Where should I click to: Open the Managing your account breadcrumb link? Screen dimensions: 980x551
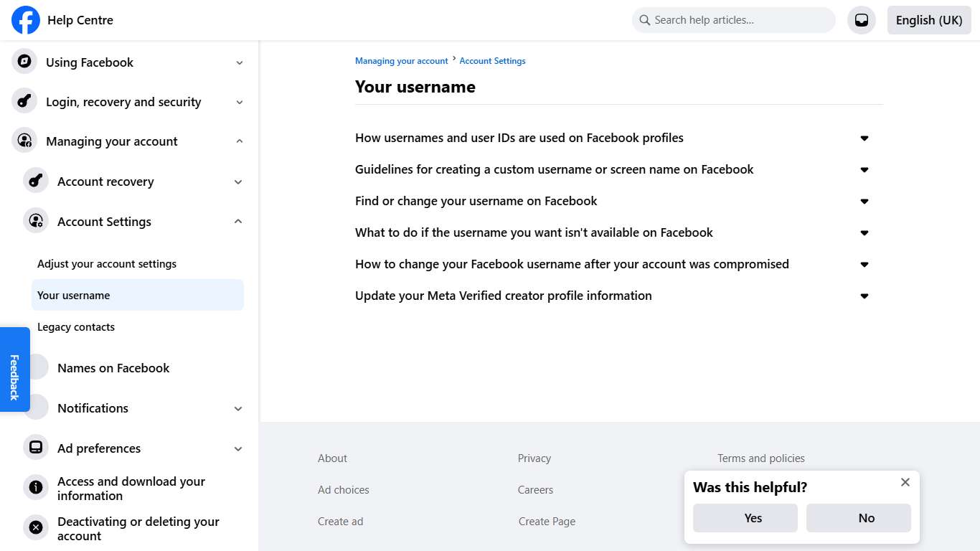401,60
